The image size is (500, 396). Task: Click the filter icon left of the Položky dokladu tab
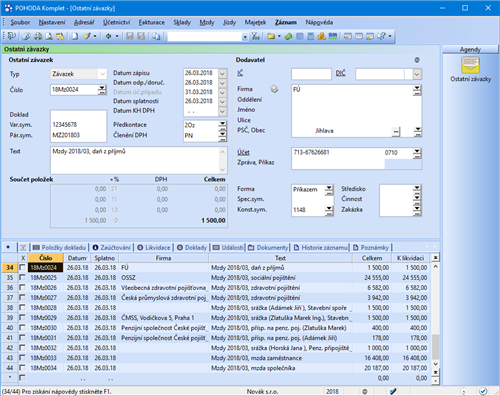pyautogui.click(x=23, y=247)
